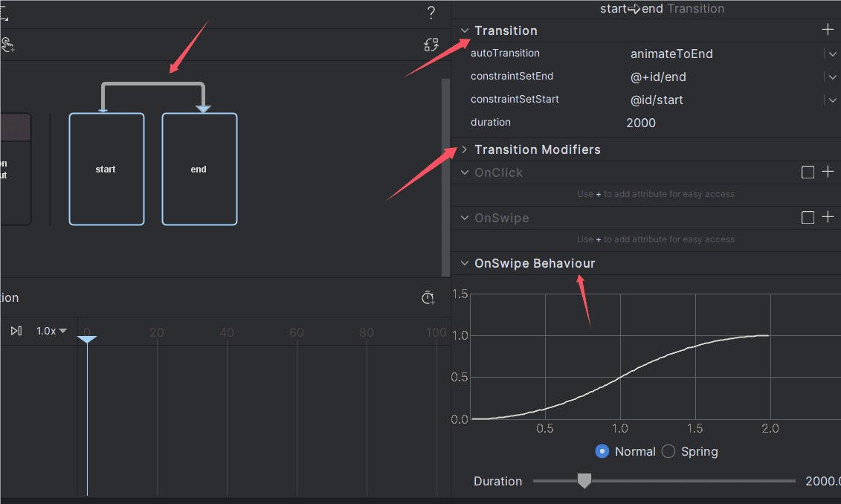Open the playback speed 1.0x dropdown
This screenshot has width=841, height=504.
(x=51, y=331)
